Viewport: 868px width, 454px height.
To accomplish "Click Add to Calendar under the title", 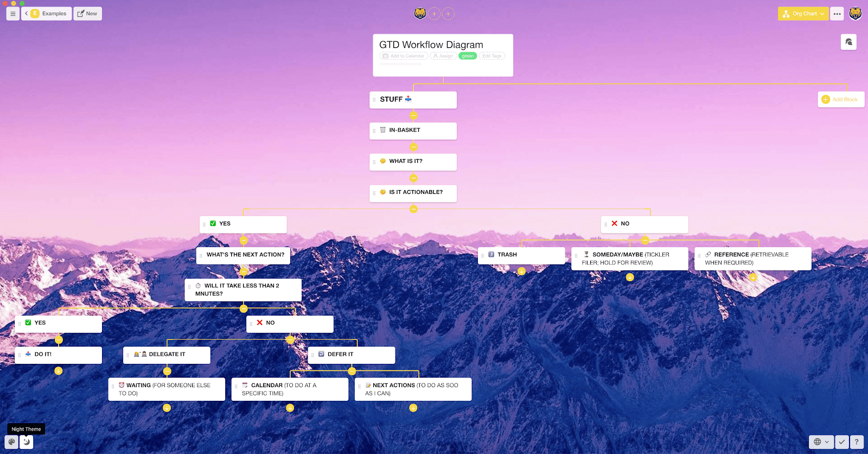I will (x=404, y=56).
